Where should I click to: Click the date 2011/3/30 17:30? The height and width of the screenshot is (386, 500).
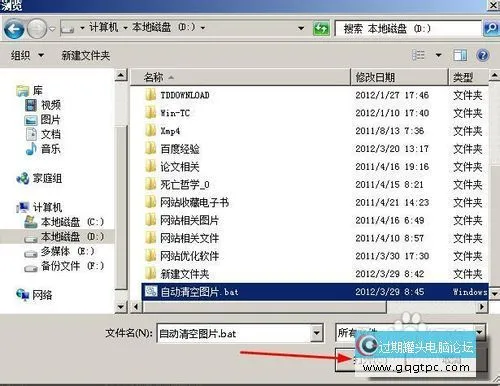coord(392,256)
